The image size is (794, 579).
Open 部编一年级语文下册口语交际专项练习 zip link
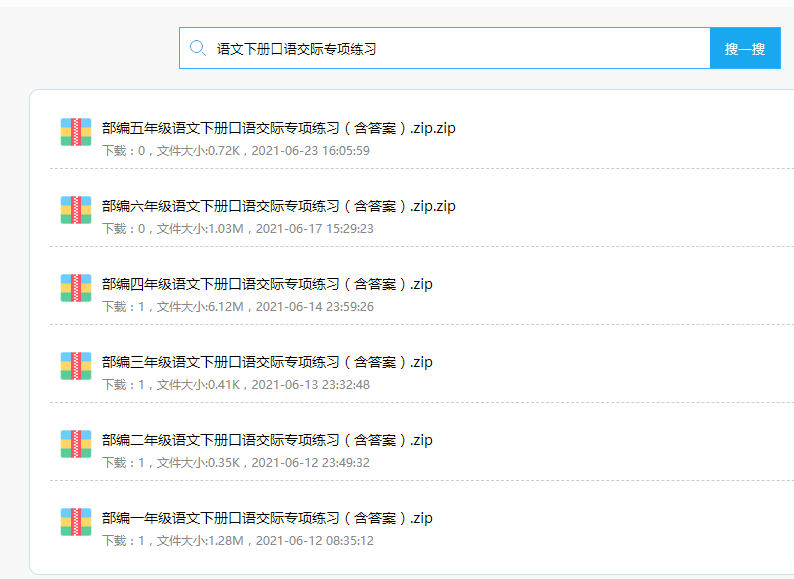point(267,518)
